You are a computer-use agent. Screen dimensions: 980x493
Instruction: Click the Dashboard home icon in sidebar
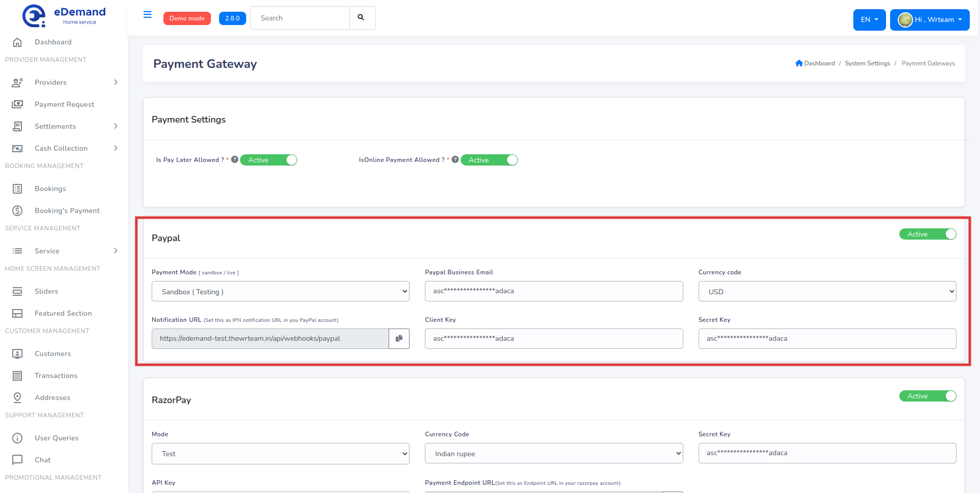[17, 42]
